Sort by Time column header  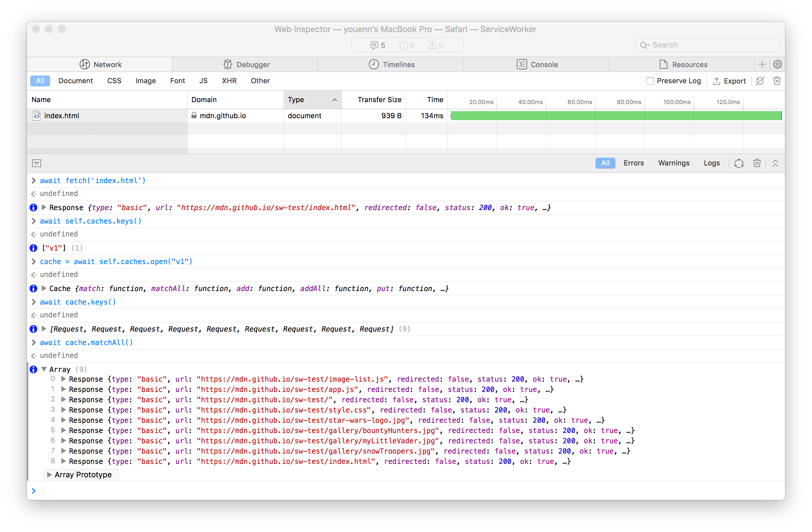tap(427, 100)
